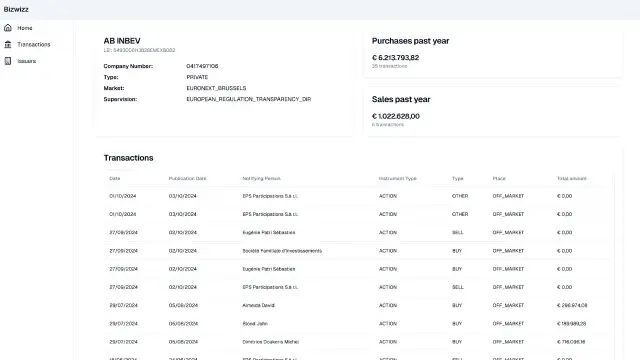
Task: Click the Issuers building icon in sidebar
Action: point(8,61)
